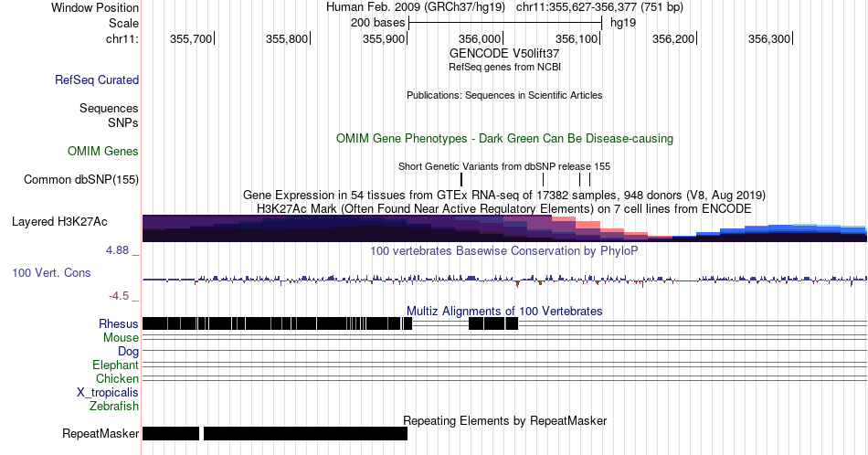868x455 pixels.
Task: Click the third dbSNP variant mark
Action: [579, 179]
